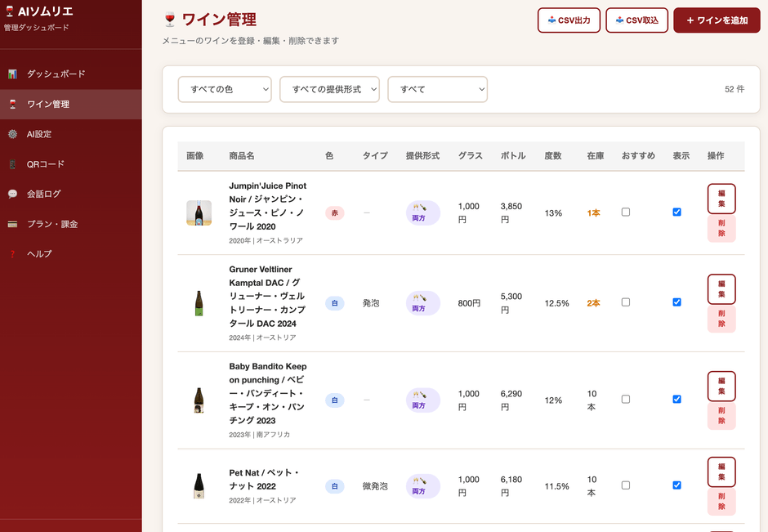The width and height of the screenshot is (768, 532).
Task: Open プラン・課金 menu item
Action: click(x=71, y=224)
